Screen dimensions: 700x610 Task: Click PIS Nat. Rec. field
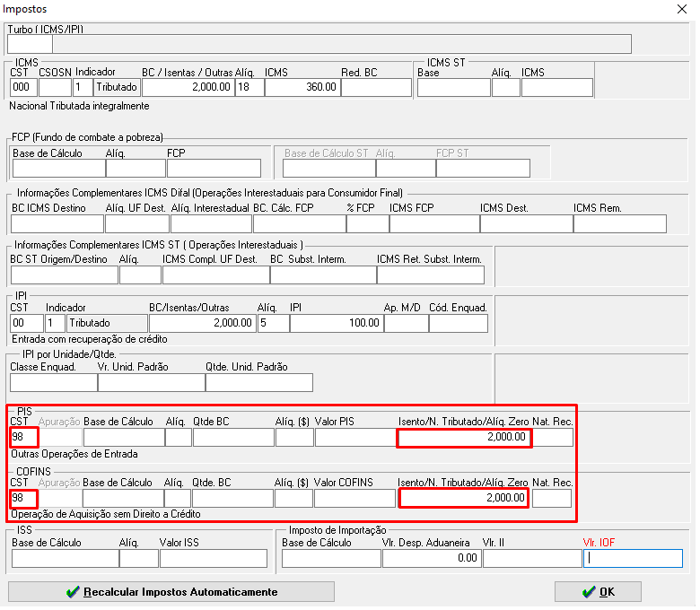553,437
